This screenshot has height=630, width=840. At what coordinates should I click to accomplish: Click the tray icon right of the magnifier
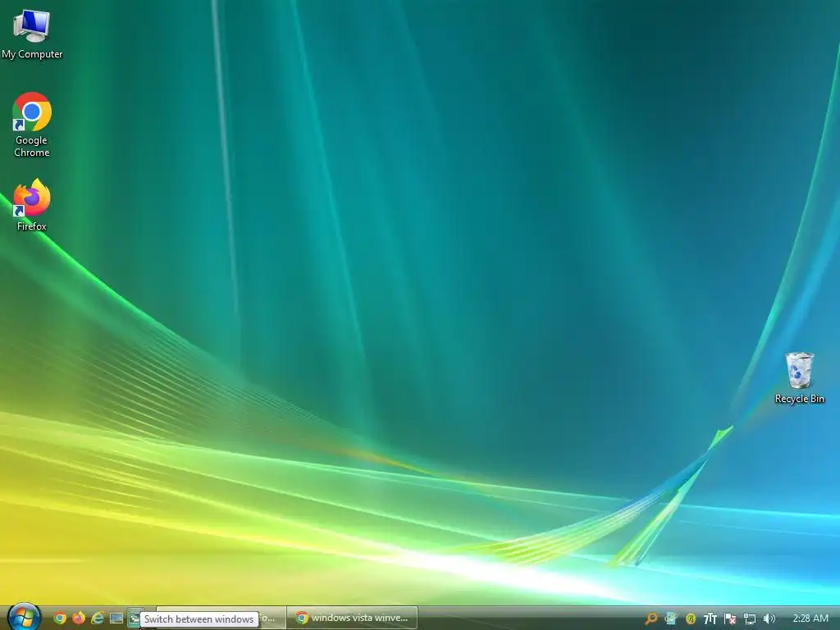click(x=671, y=619)
